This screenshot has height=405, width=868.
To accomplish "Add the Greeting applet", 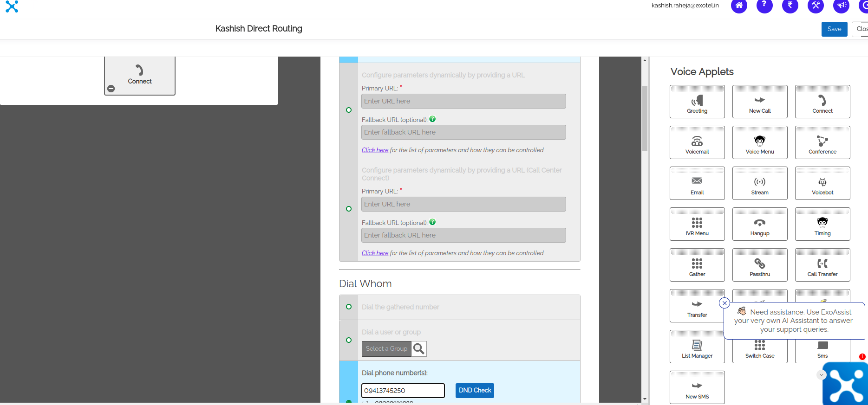I will point(697,102).
